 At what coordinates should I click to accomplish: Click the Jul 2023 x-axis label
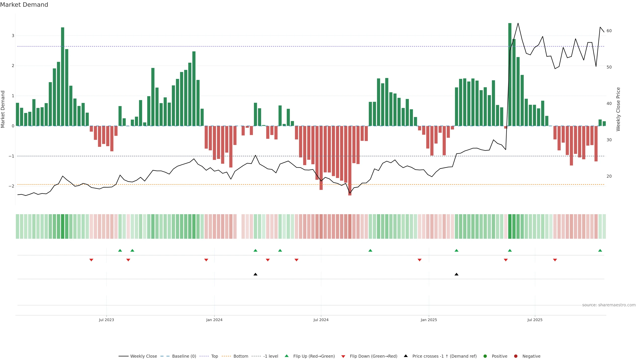106,320
